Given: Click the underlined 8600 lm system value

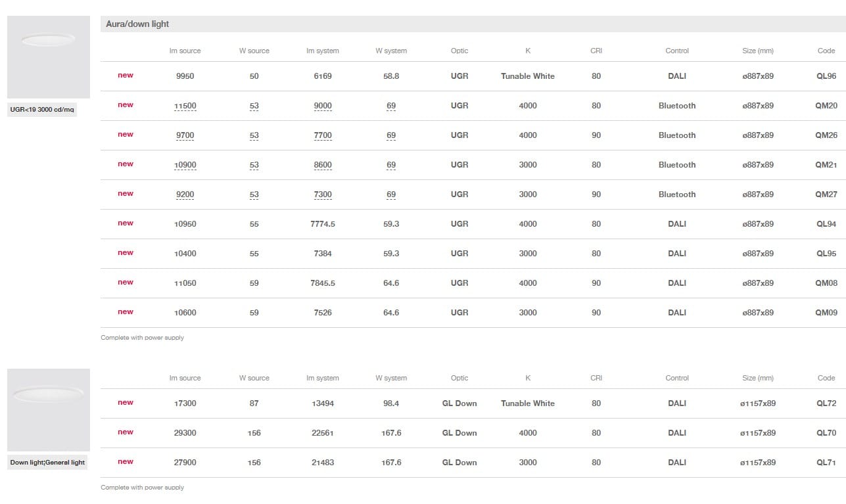Looking at the screenshot, I should pos(323,165).
